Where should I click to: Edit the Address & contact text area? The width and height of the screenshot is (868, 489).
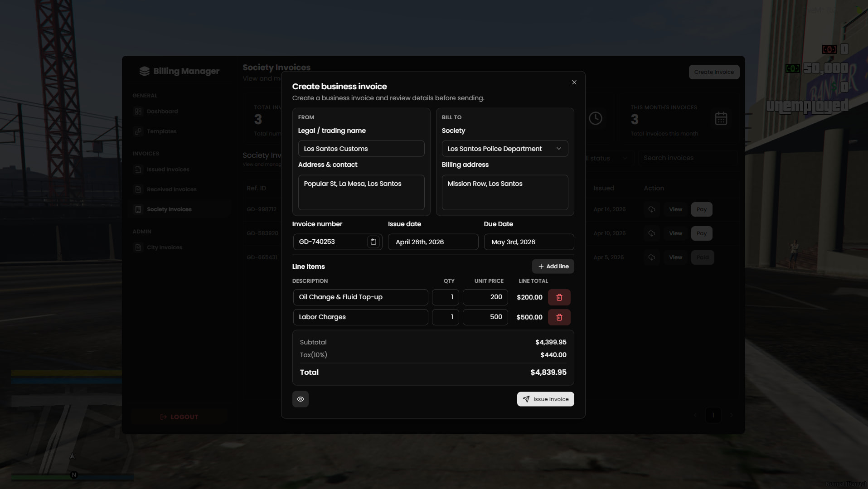(x=361, y=192)
